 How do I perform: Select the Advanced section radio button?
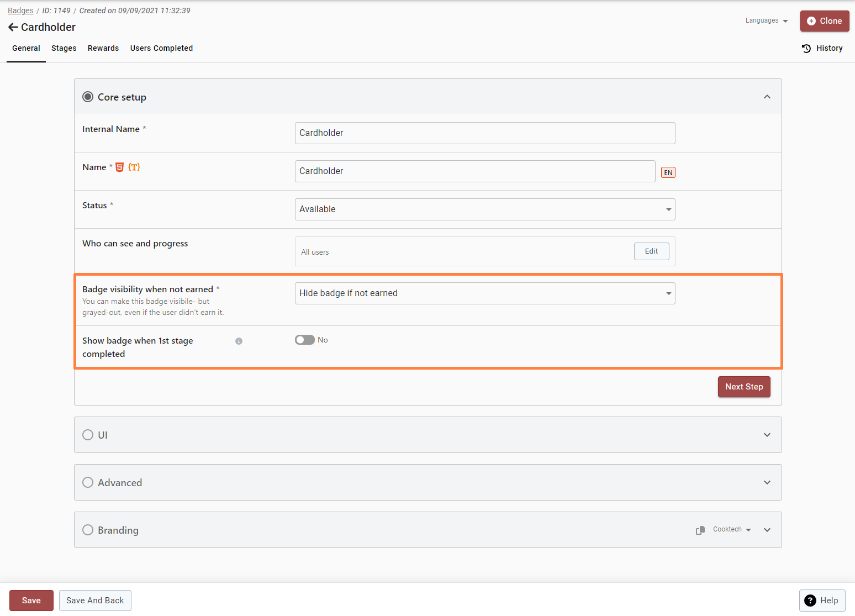click(88, 482)
